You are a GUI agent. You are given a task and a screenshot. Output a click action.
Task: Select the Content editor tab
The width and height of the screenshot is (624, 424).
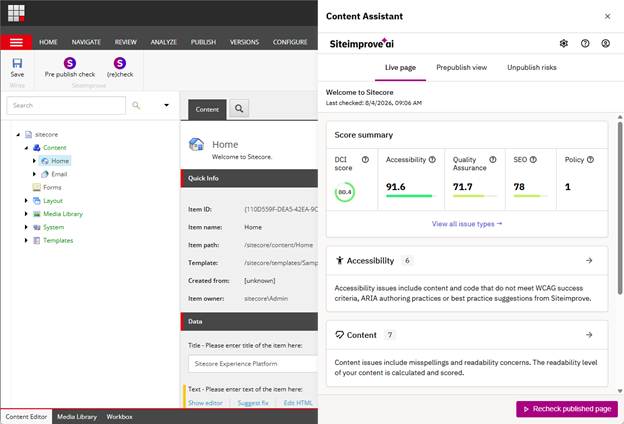[207, 109]
